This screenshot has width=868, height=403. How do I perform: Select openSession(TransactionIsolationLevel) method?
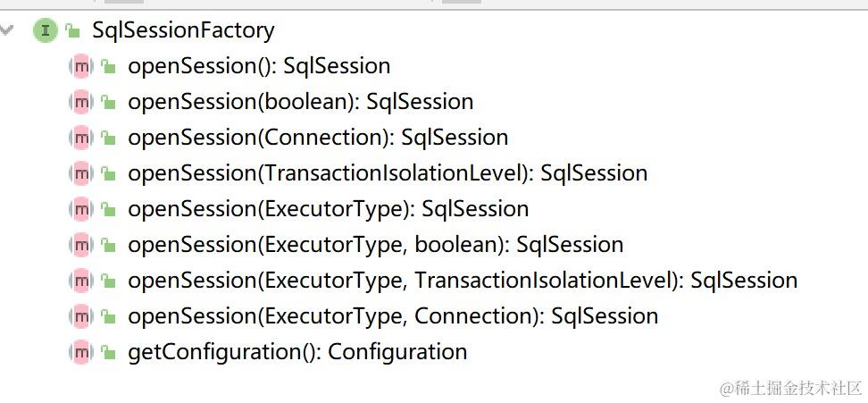388,173
